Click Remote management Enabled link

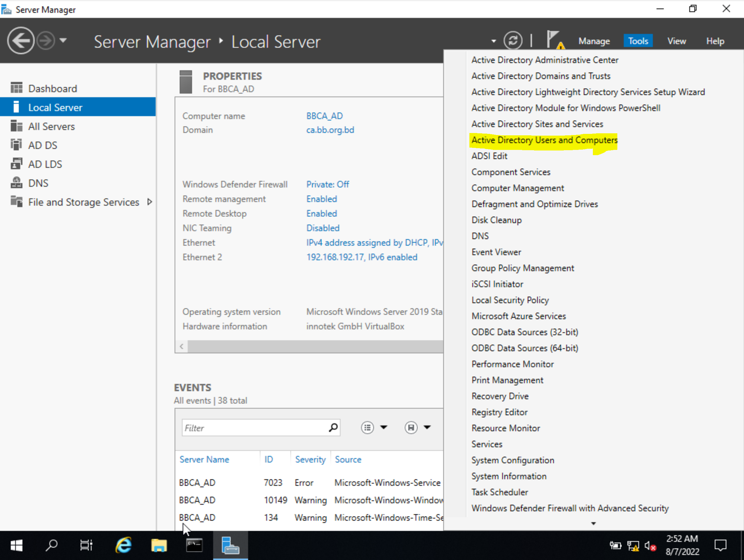(x=321, y=199)
